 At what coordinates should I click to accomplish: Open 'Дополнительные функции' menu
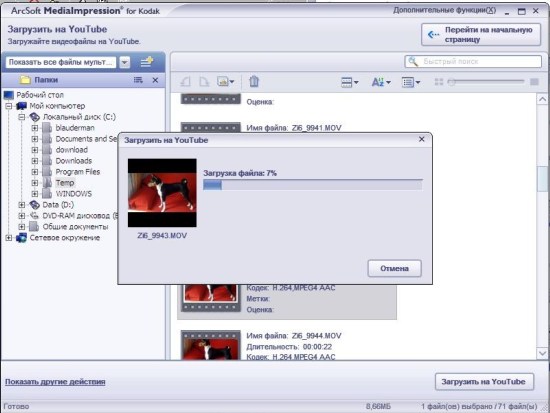pyautogui.click(x=444, y=10)
